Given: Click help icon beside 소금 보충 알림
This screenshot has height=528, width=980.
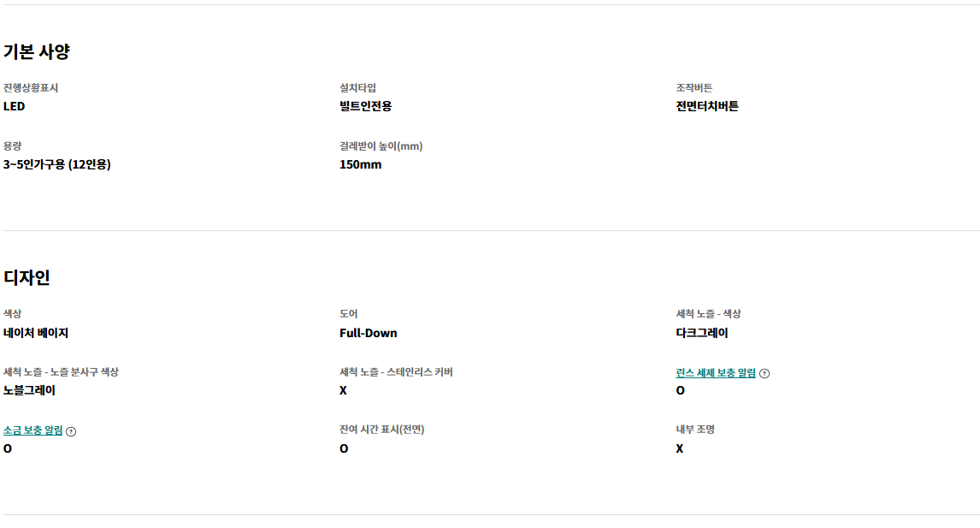Looking at the screenshot, I should pyautogui.click(x=71, y=431).
